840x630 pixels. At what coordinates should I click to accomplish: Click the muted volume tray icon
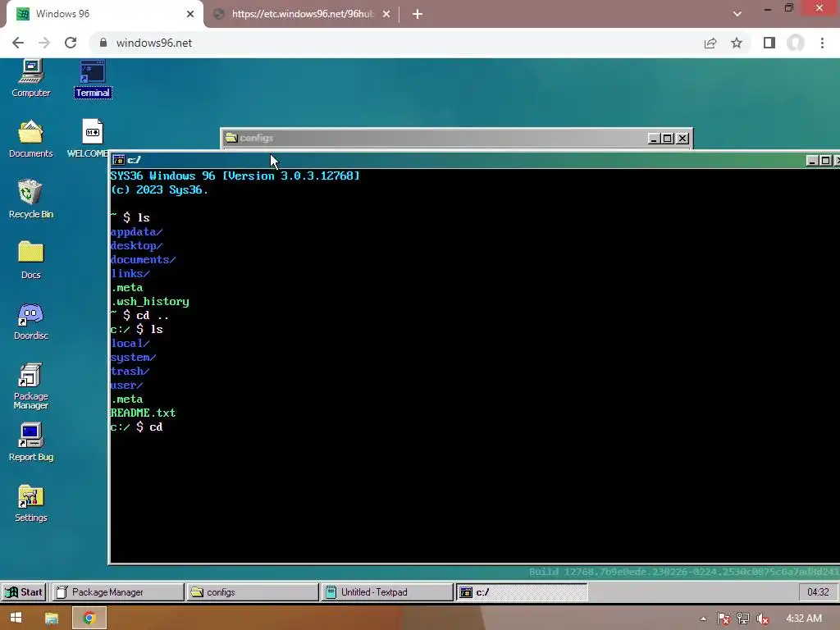pyautogui.click(x=763, y=619)
